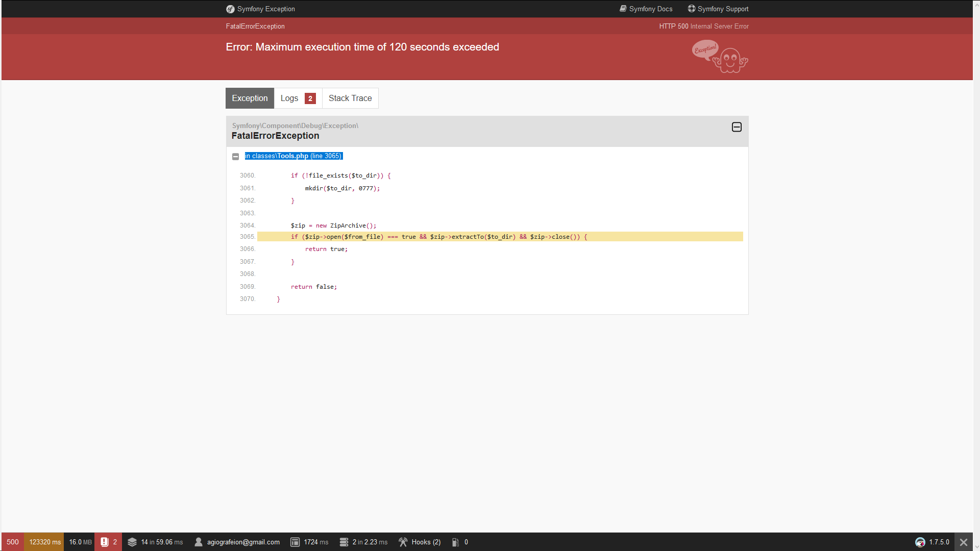Switch to the Stack Trace tab
980x551 pixels.
[350, 98]
